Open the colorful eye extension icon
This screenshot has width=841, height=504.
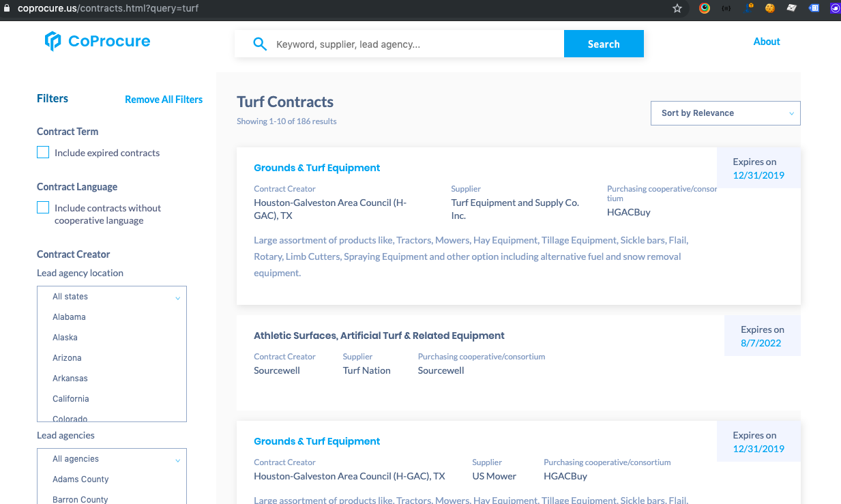705,8
